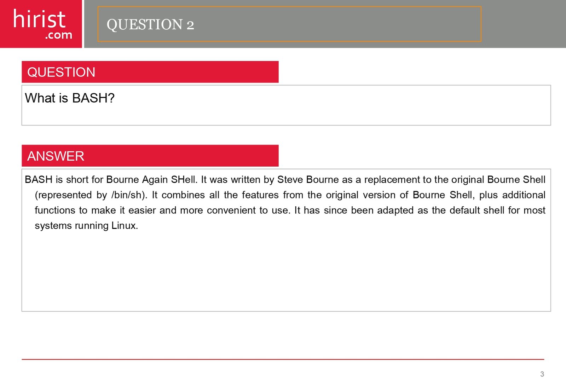Click the red horizontal footer line
Viewport: 566px width, 392px height.
[283, 359]
